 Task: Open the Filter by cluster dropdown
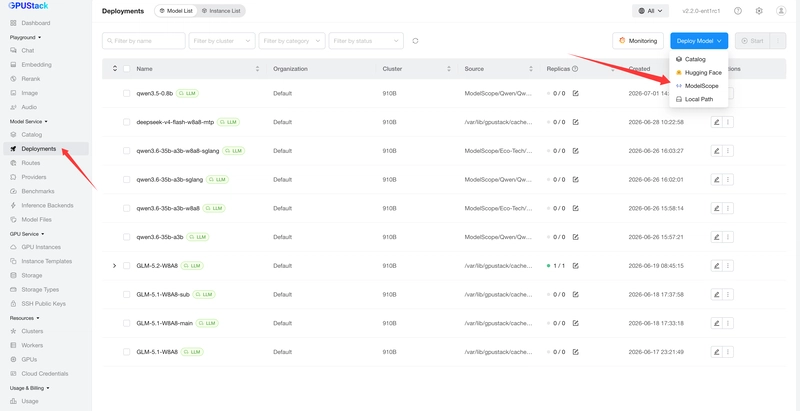coord(222,41)
